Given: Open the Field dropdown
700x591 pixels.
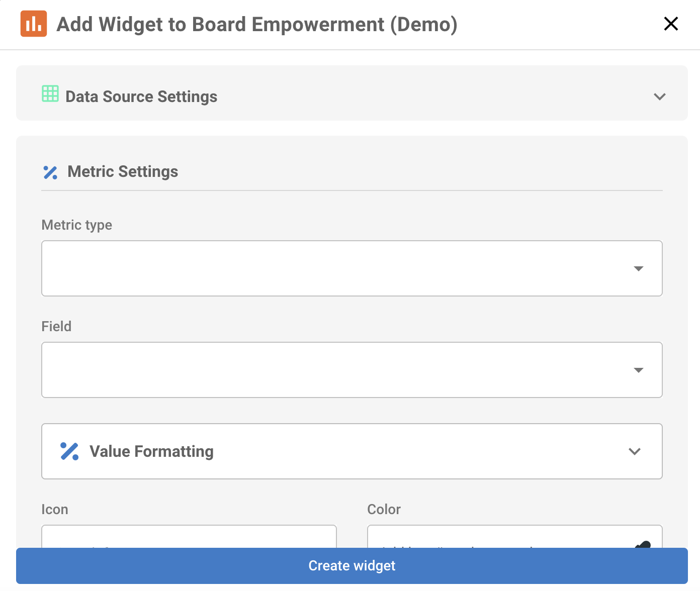Looking at the screenshot, I should coord(352,370).
